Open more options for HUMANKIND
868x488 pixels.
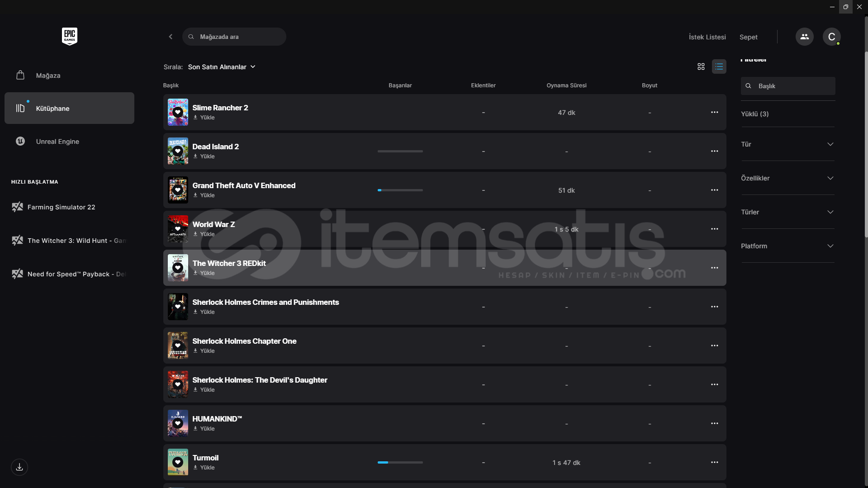[715, 423]
